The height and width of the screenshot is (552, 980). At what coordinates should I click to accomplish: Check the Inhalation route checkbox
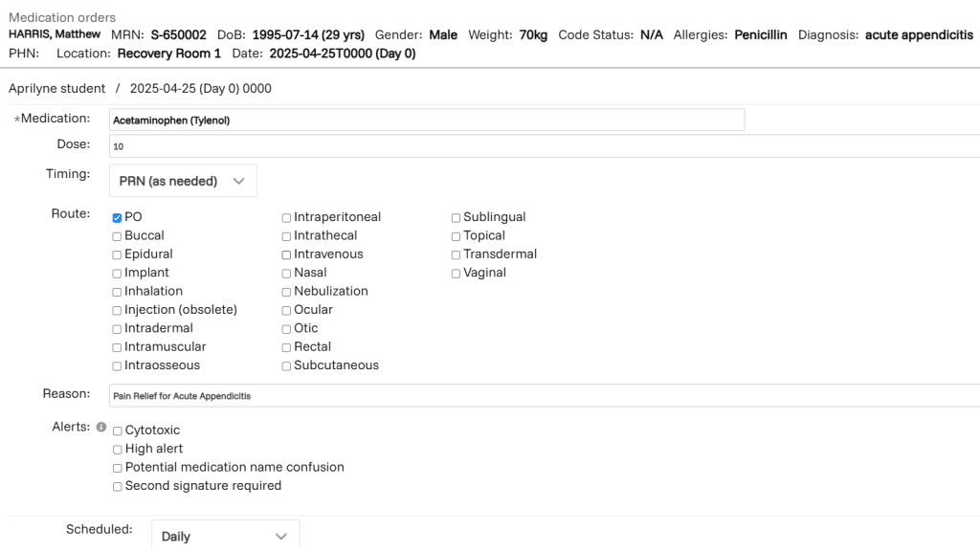pos(117,292)
